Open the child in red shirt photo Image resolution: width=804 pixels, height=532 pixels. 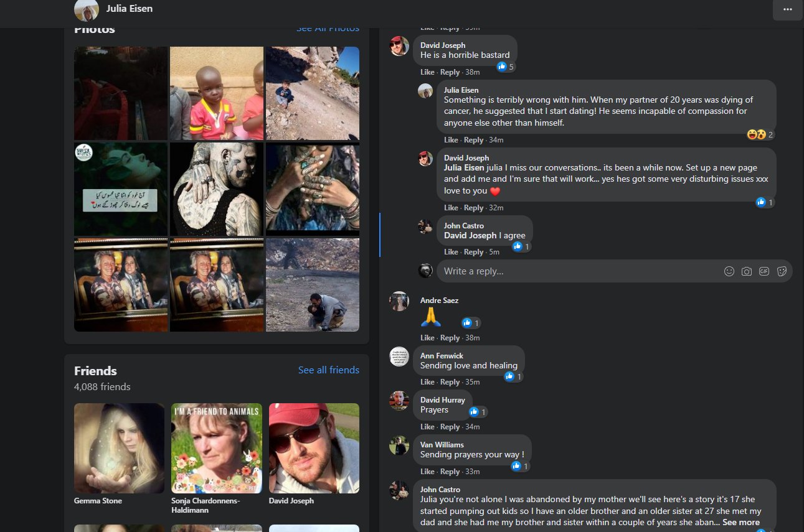point(216,93)
